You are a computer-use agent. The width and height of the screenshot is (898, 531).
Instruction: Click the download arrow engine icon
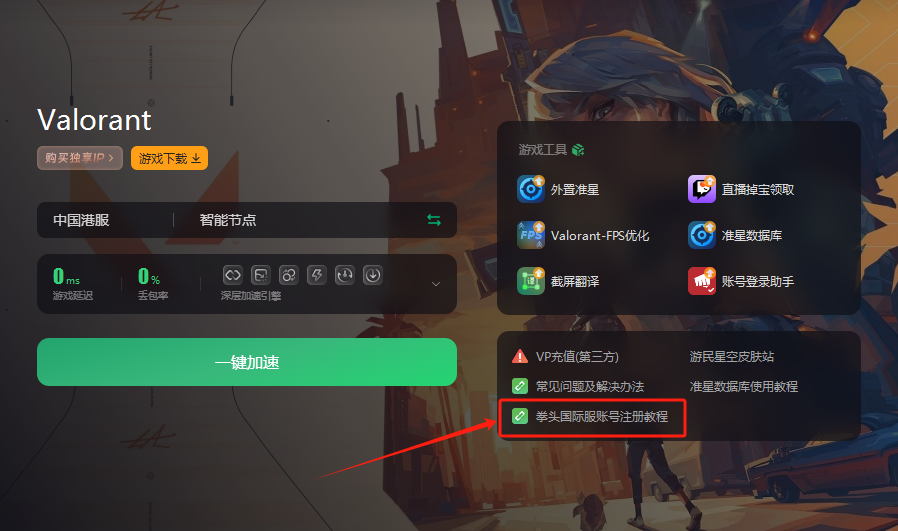coord(373,275)
